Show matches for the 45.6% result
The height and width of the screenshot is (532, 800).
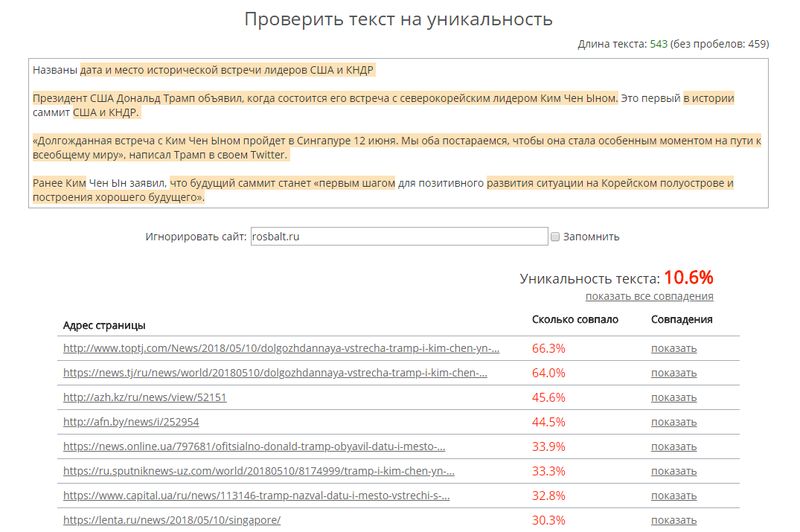tap(673, 397)
